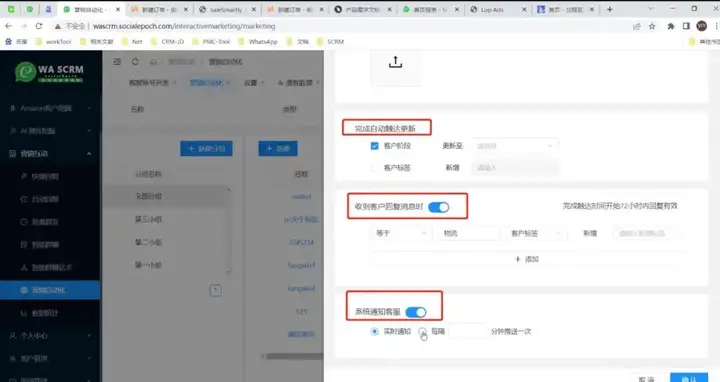Select the 第三小组 group row

pyautogui.click(x=168, y=219)
